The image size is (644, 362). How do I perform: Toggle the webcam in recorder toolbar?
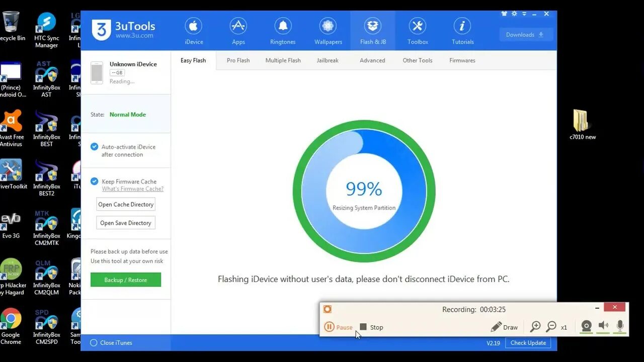pyautogui.click(x=586, y=327)
